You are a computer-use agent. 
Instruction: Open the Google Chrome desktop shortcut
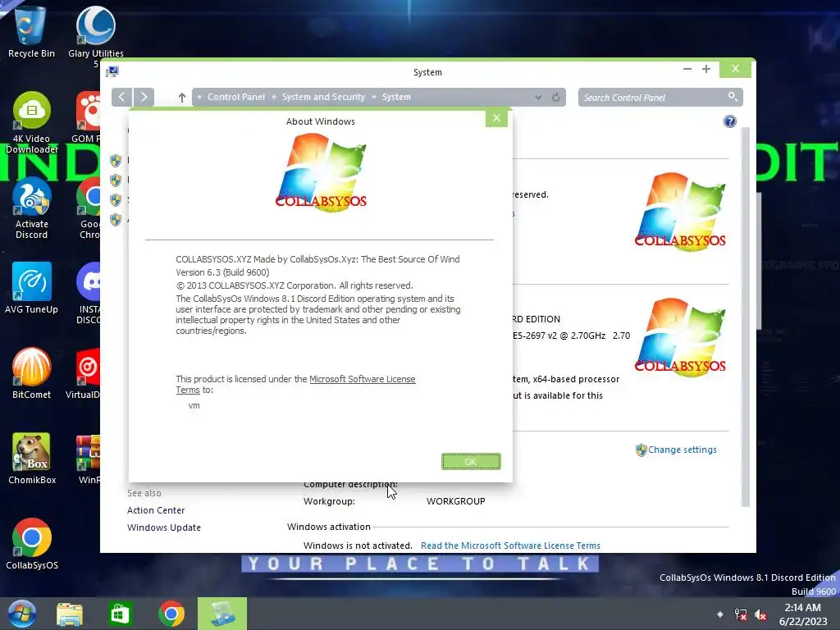(89, 208)
